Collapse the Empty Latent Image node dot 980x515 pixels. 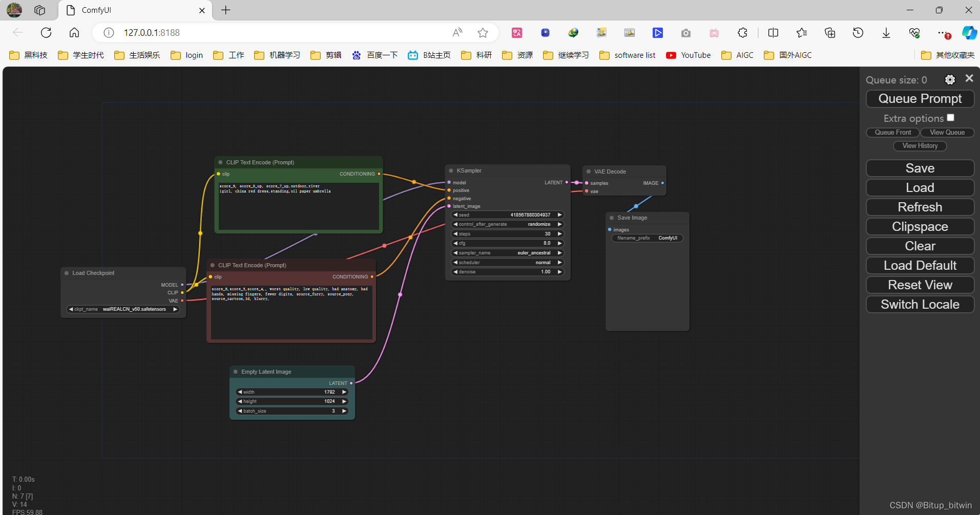pos(236,372)
